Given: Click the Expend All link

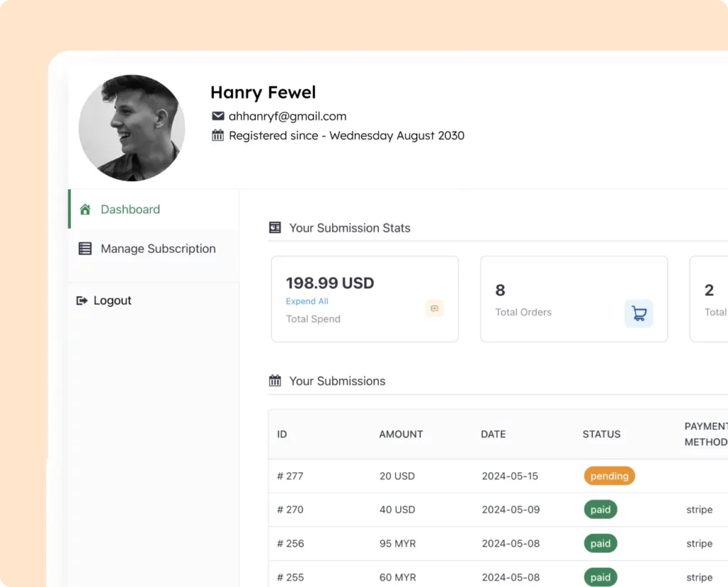Looking at the screenshot, I should coord(306,301).
